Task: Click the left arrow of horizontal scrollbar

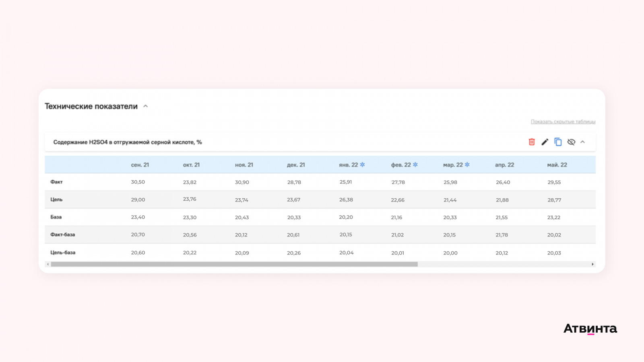Action: (48, 264)
